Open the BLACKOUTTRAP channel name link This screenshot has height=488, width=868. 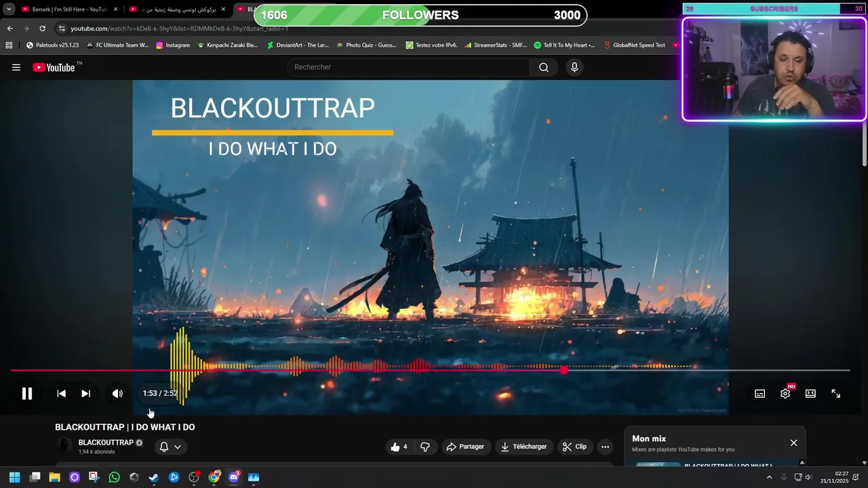click(106, 443)
